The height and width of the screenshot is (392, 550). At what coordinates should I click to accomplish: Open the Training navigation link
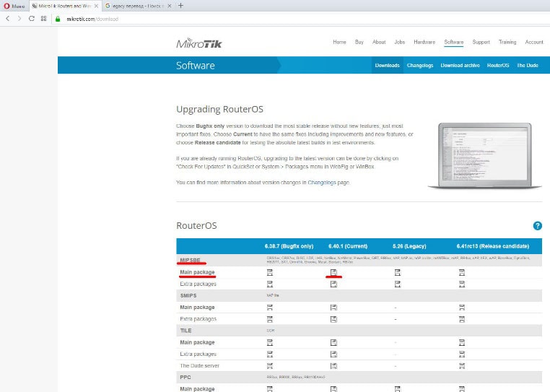click(x=507, y=42)
